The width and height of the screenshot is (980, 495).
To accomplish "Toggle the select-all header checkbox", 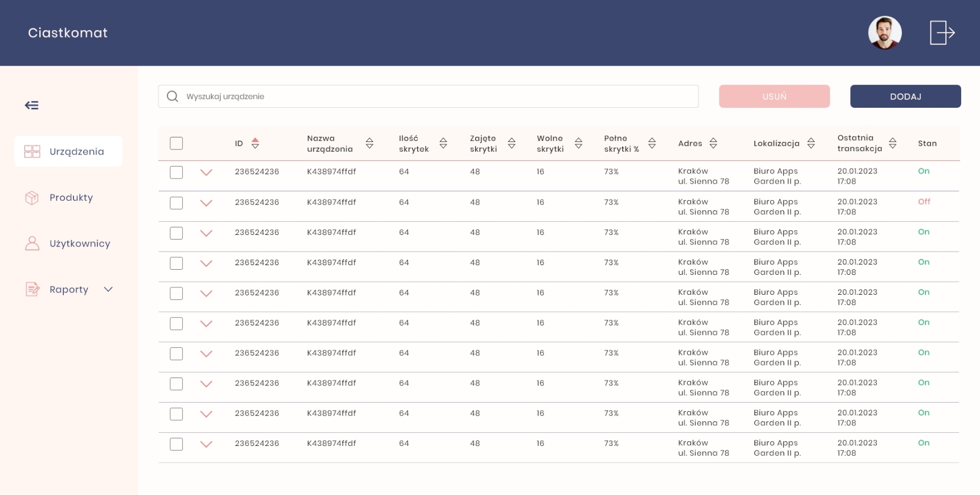I will pos(177,144).
